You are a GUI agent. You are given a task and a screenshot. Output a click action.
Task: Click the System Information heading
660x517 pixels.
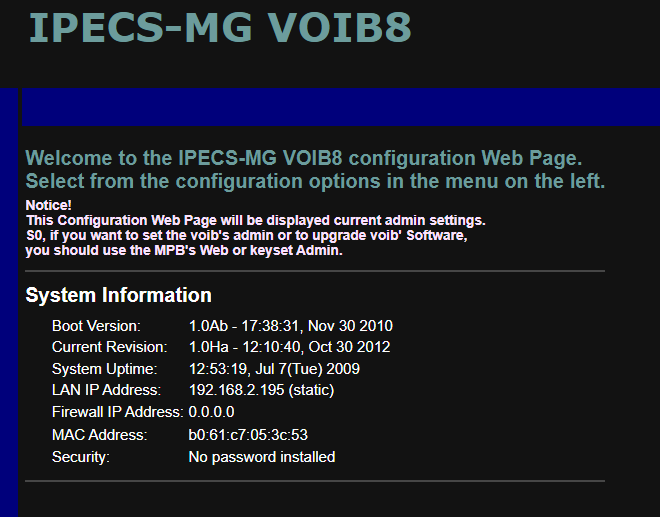(x=118, y=295)
